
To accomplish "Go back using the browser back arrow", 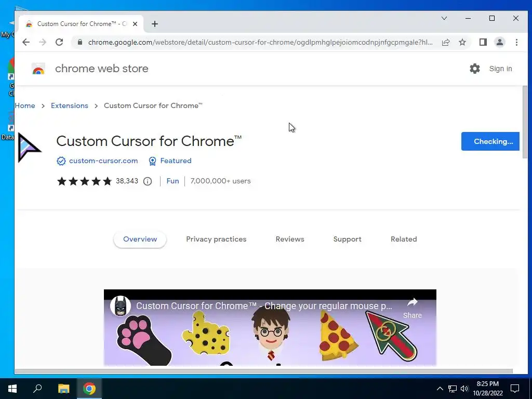I will coord(26,42).
